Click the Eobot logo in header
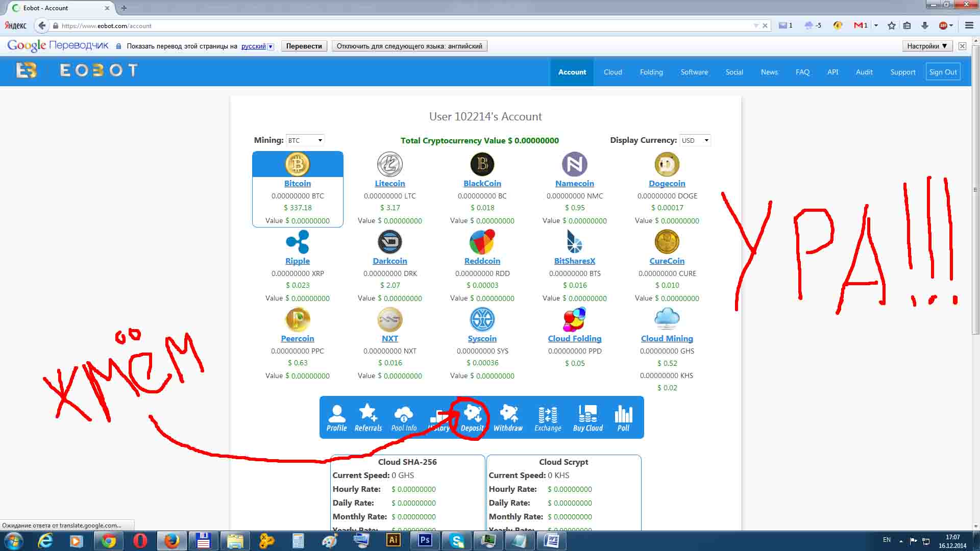The height and width of the screenshot is (551, 980). (77, 70)
